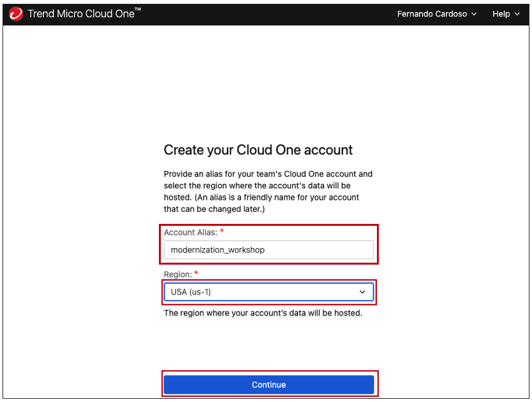
Task: Open the Help menu
Action: point(506,14)
